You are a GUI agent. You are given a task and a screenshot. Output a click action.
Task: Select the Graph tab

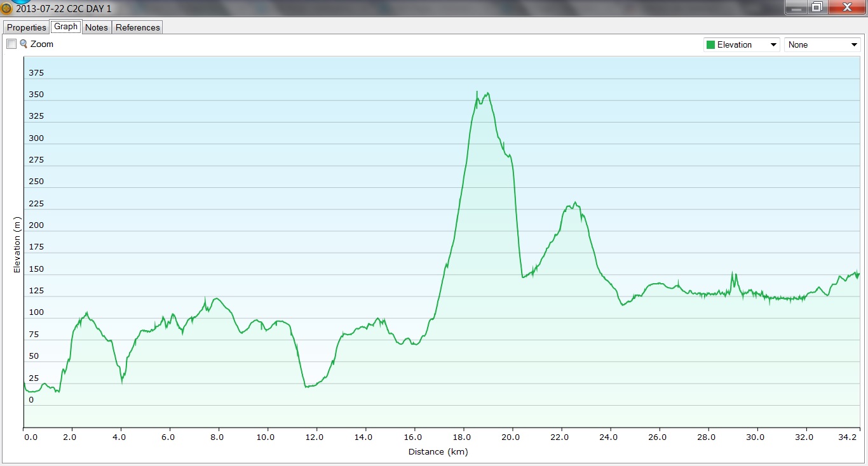65,27
